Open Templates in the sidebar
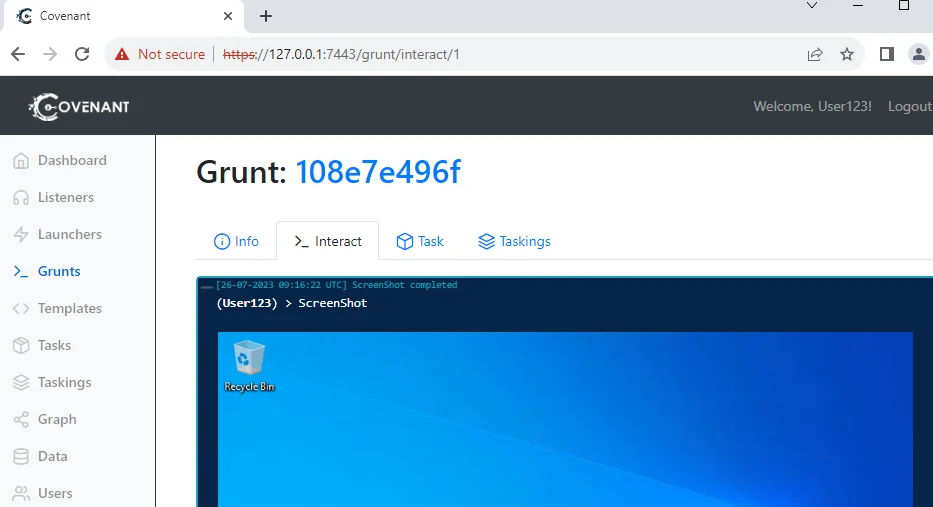Screen dimensions: 933x507 click(x=57, y=308)
